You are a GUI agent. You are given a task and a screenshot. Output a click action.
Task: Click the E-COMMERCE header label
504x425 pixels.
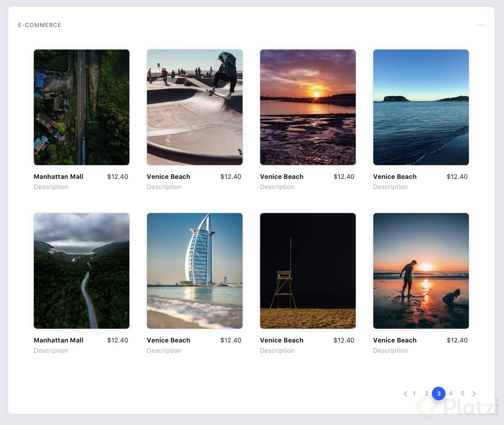click(x=40, y=25)
